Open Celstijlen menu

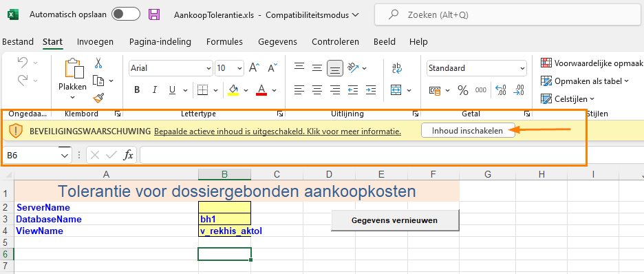[568, 99]
